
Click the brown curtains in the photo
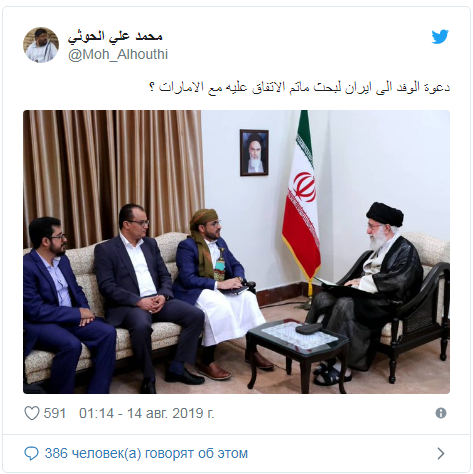[113, 175]
